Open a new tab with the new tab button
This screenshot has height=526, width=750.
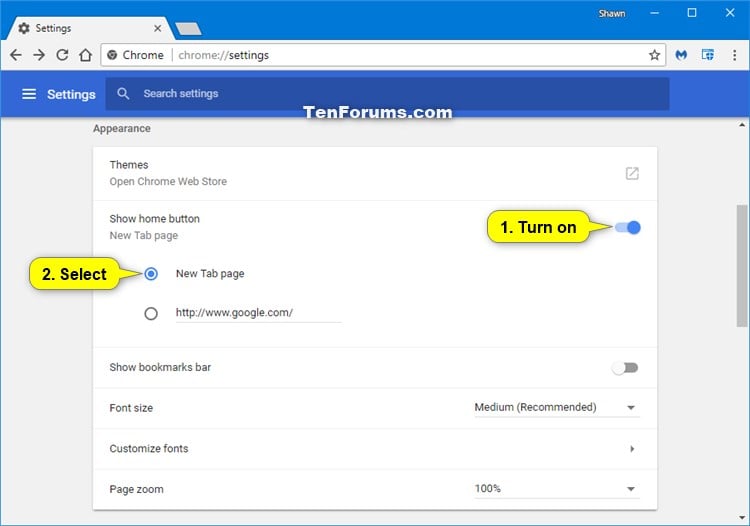188,29
